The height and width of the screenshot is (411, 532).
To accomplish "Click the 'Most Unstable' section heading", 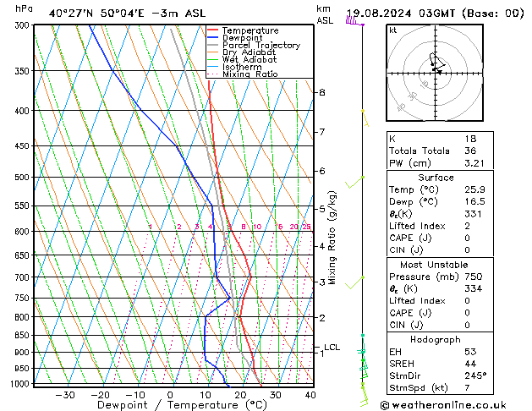I will 434,265.
